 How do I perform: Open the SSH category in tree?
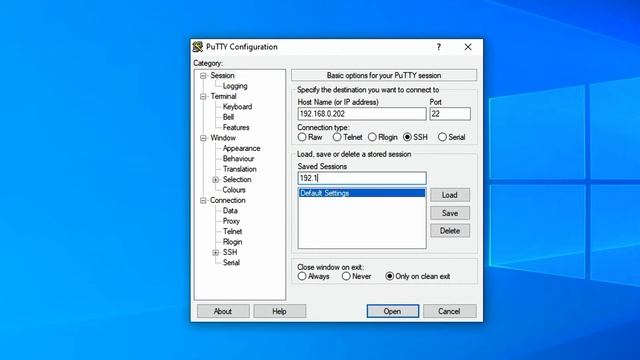coord(230,252)
